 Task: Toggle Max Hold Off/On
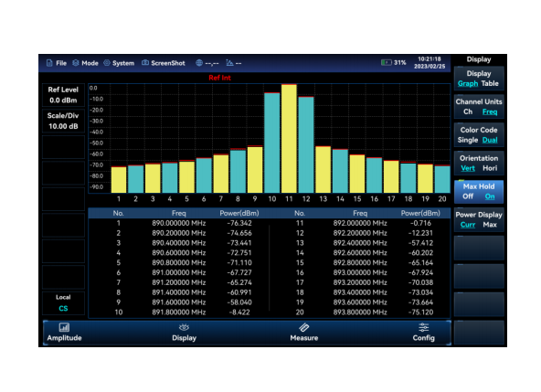click(x=479, y=192)
